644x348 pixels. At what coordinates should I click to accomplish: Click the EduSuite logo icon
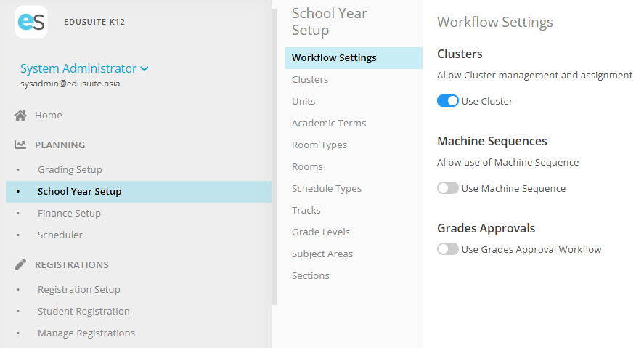[x=31, y=22]
